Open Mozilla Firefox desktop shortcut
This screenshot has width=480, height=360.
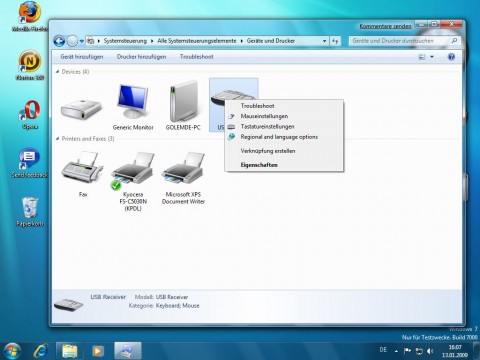coord(30,17)
